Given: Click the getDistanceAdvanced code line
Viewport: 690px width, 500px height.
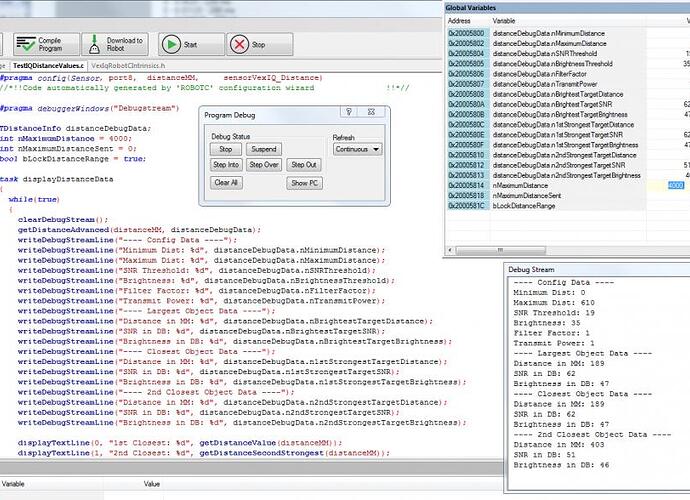Looking at the screenshot, I should tap(139, 230).
